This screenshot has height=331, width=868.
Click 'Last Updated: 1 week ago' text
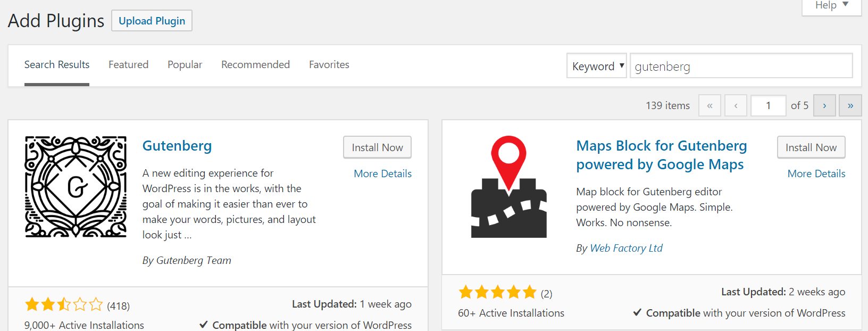pos(352,304)
